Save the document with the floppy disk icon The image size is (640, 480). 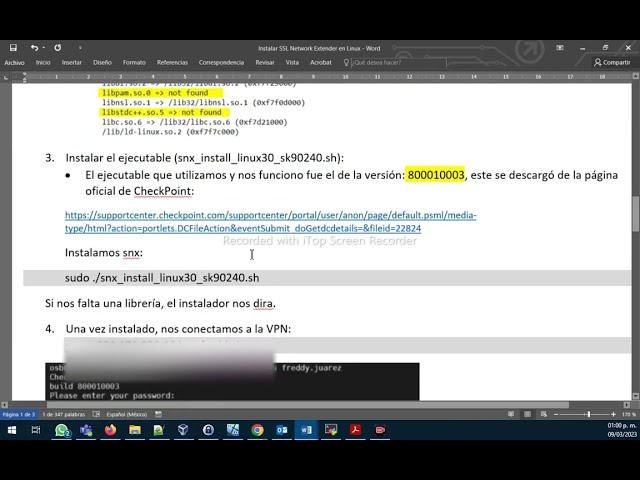pyautogui.click(x=13, y=48)
